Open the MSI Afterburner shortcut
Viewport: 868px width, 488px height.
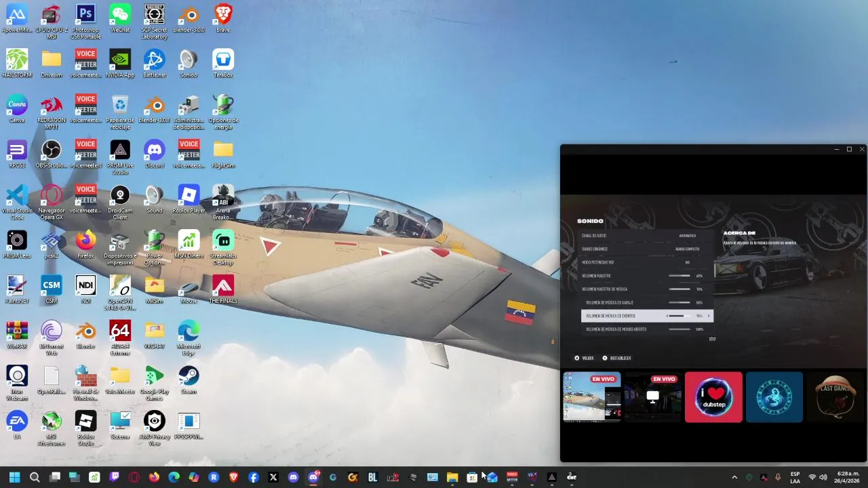point(52,428)
